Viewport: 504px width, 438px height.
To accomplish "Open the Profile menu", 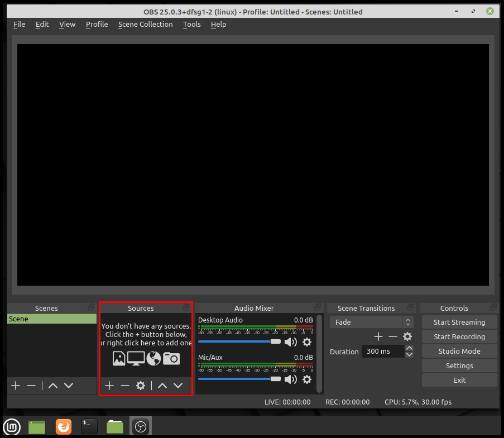I will pyautogui.click(x=97, y=25).
